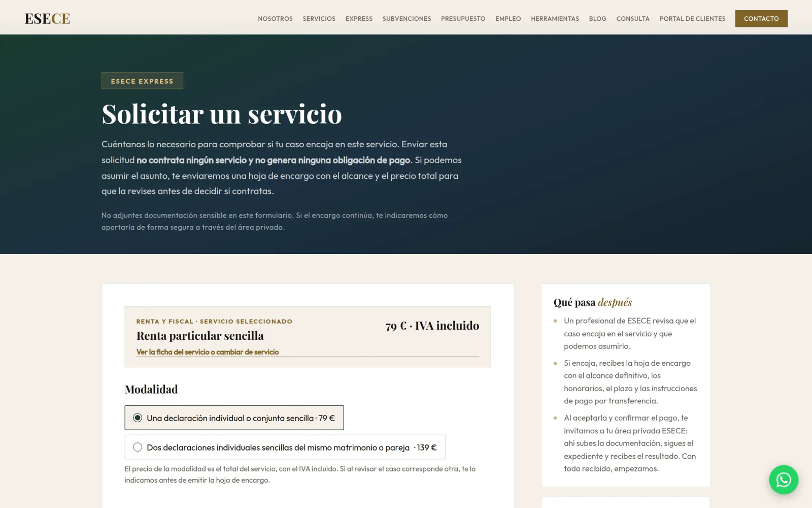Click the Contacto button
Image resolution: width=812 pixels, height=508 pixels.
tap(761, 19)
